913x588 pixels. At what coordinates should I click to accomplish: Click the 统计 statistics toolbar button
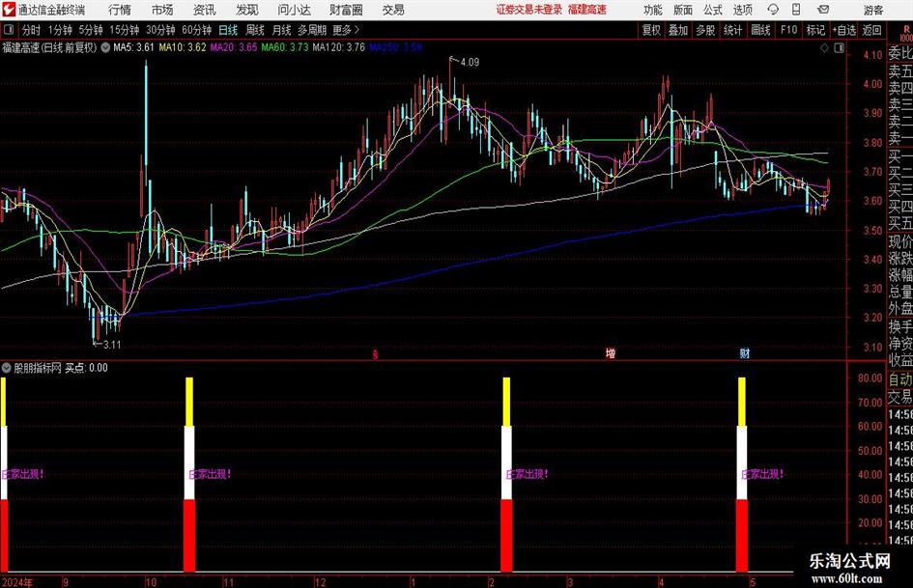tap(732, 30)
